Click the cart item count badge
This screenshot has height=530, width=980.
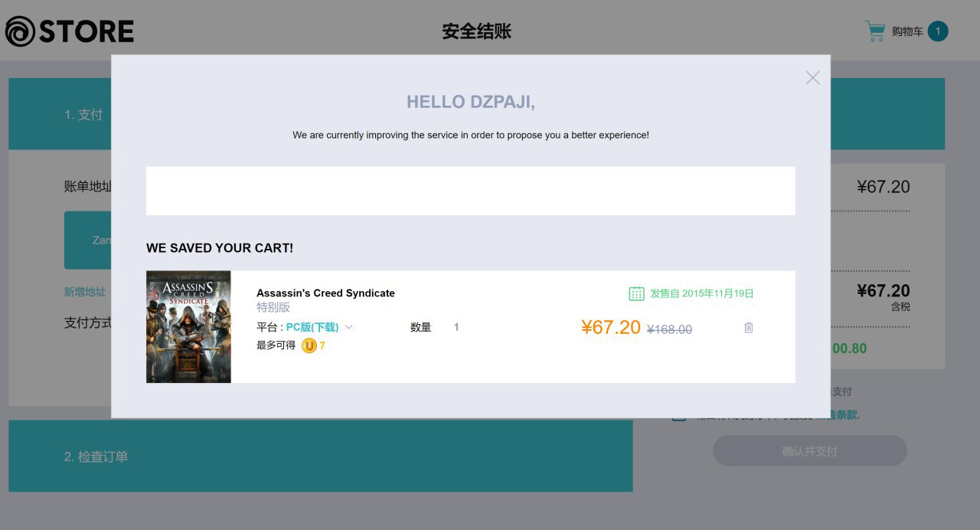pyautogui.click(x=938, y=31)
